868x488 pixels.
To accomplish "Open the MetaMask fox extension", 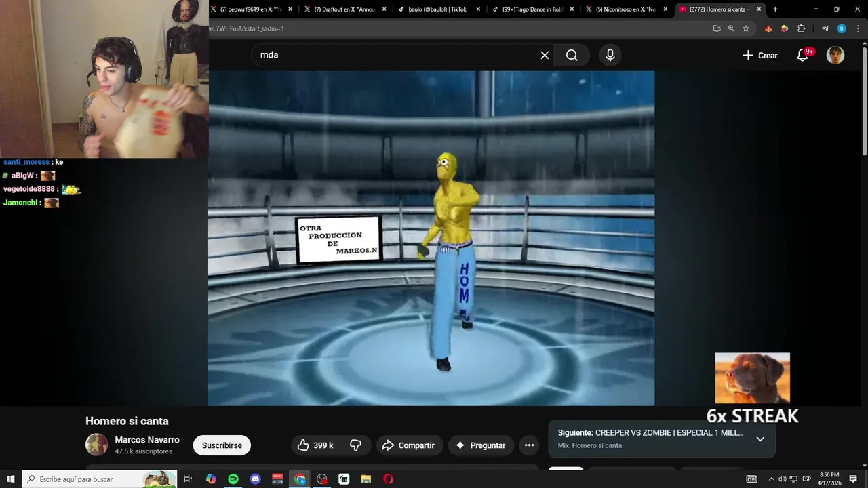I will tap(768, 28).
